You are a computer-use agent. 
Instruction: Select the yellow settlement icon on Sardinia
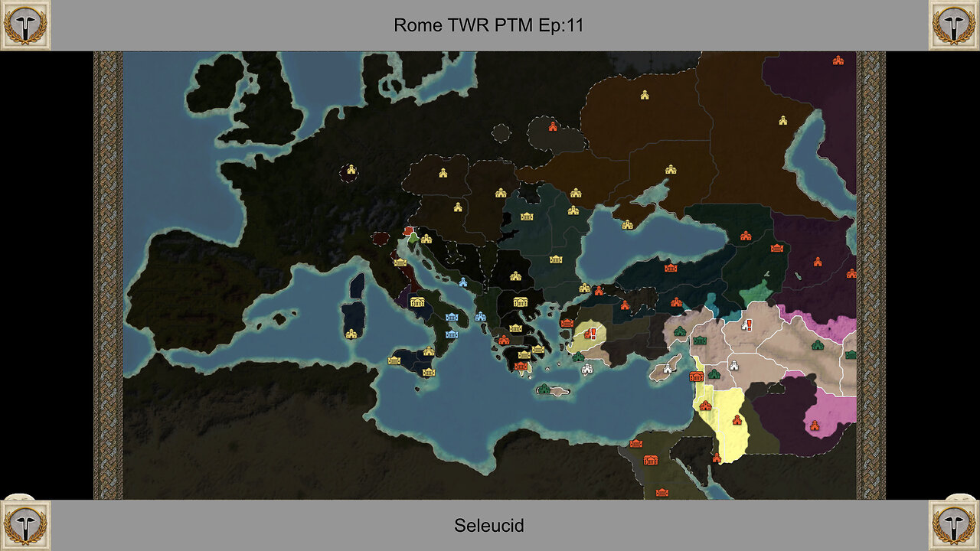[351, 334]
